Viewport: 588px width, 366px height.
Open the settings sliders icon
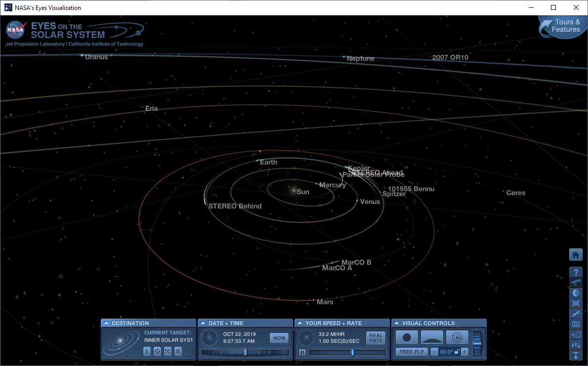(x=576, y=345)
